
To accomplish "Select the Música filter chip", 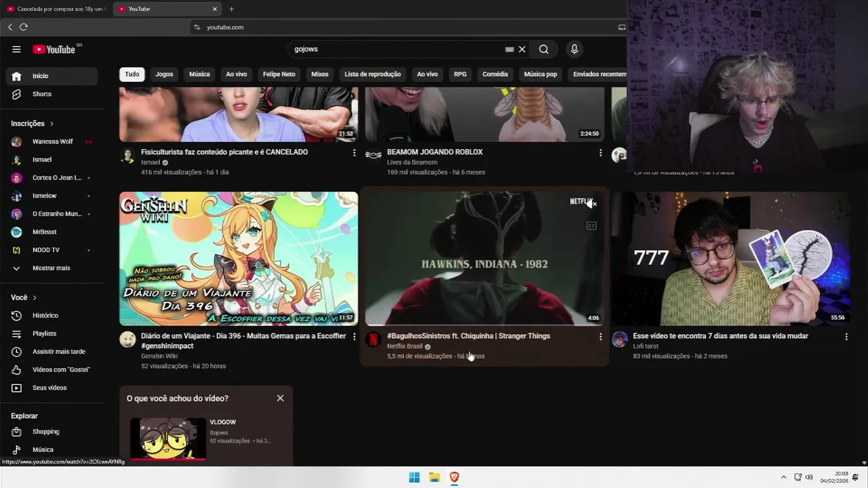I will pyautogui.click(x=199, y=74).
